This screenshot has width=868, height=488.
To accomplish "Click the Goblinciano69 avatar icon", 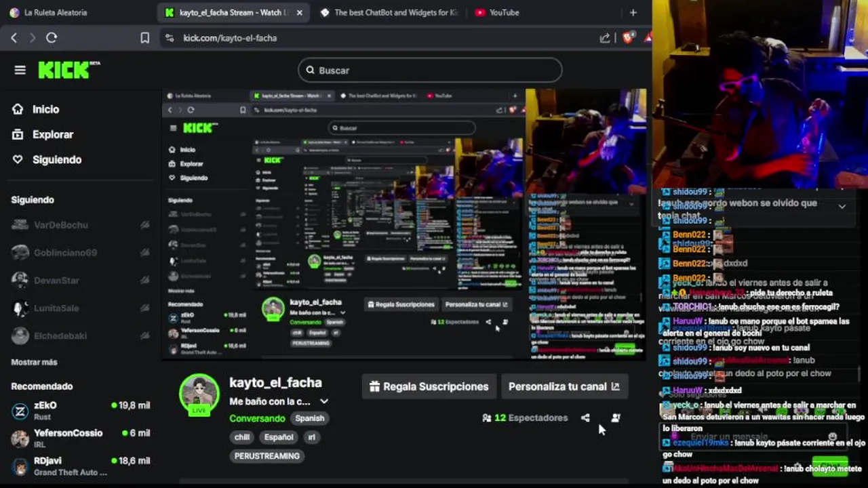I will 20,252.
